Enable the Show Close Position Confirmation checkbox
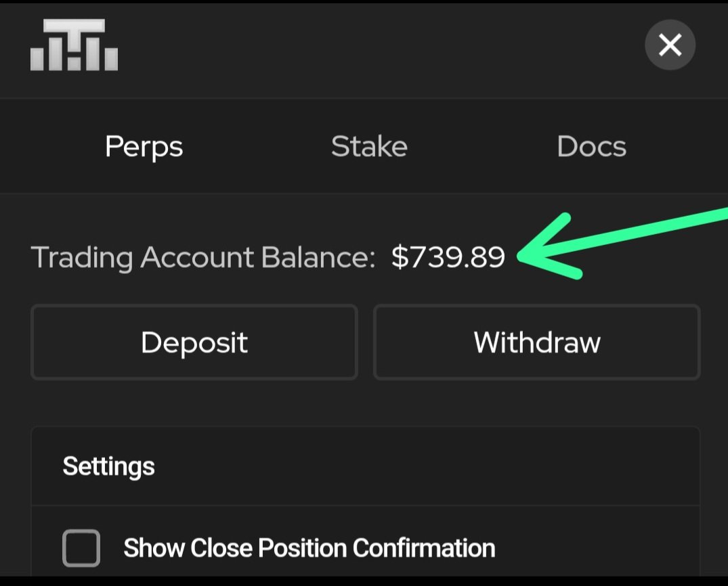Viewport: 728px width, 586px height. click(x=81, y=547)
